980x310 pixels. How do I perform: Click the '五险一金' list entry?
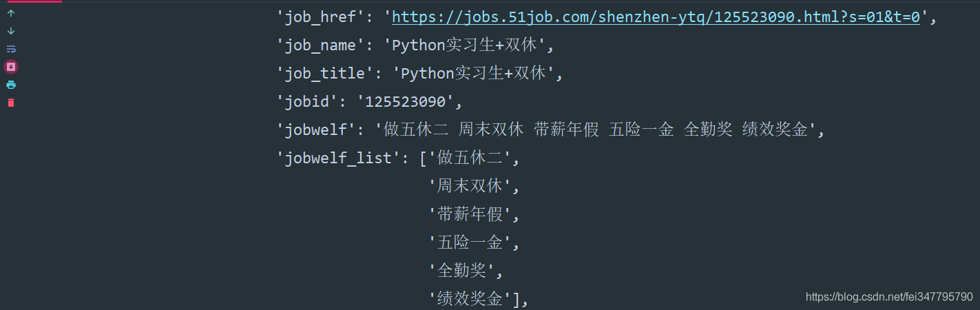pyautogui.click(x=470, y=242)
